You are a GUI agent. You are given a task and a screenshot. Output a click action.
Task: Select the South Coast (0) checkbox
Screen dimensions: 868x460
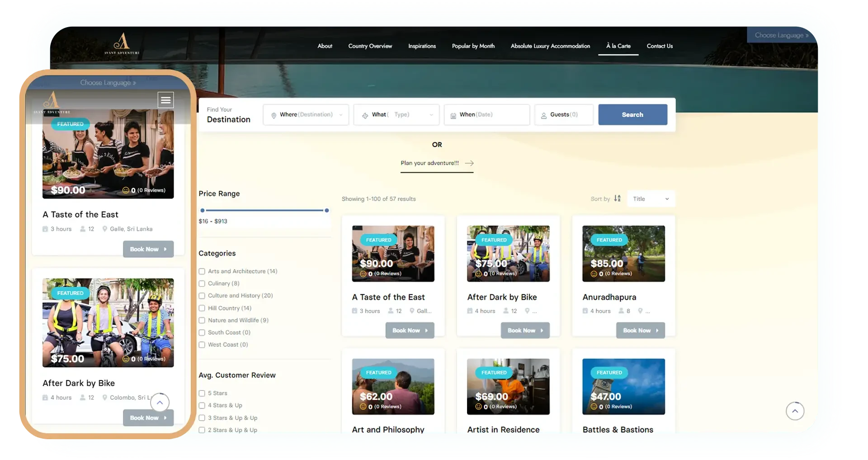(202, 332)
